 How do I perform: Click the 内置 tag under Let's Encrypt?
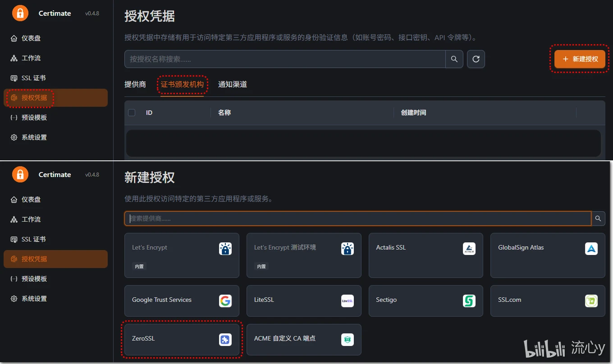click(x=139, y=266)
